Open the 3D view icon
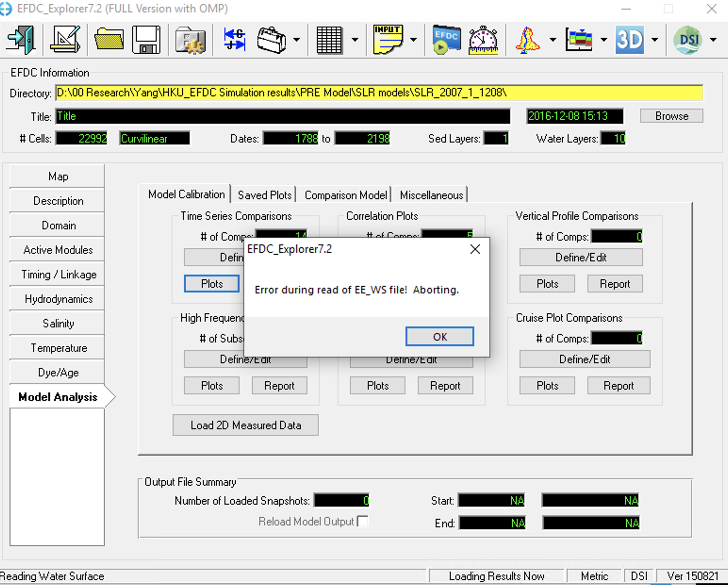Viewport: 728px width, 585px height. (x=629, y=40)
